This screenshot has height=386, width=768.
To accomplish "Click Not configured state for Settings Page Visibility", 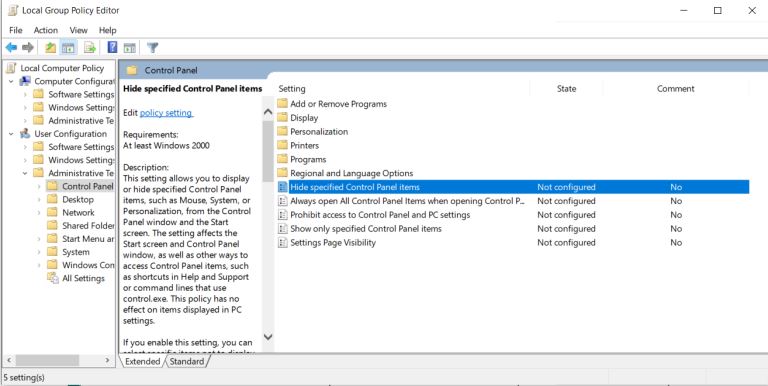I will click(x=566, y=242).
